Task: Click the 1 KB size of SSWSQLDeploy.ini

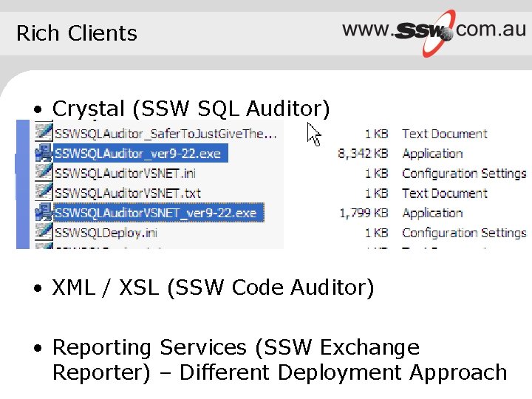Action: tap(377, 233)
